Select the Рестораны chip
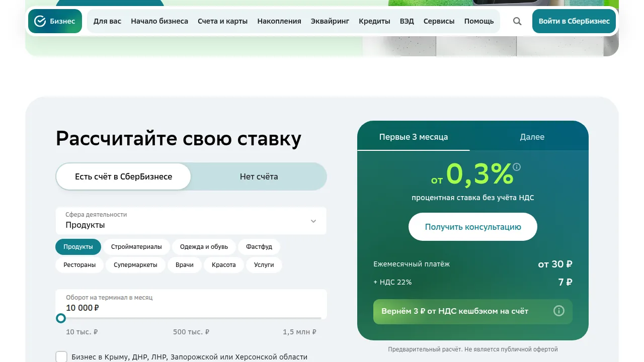The height and width of the screenshot is (362, 644). 79,265
